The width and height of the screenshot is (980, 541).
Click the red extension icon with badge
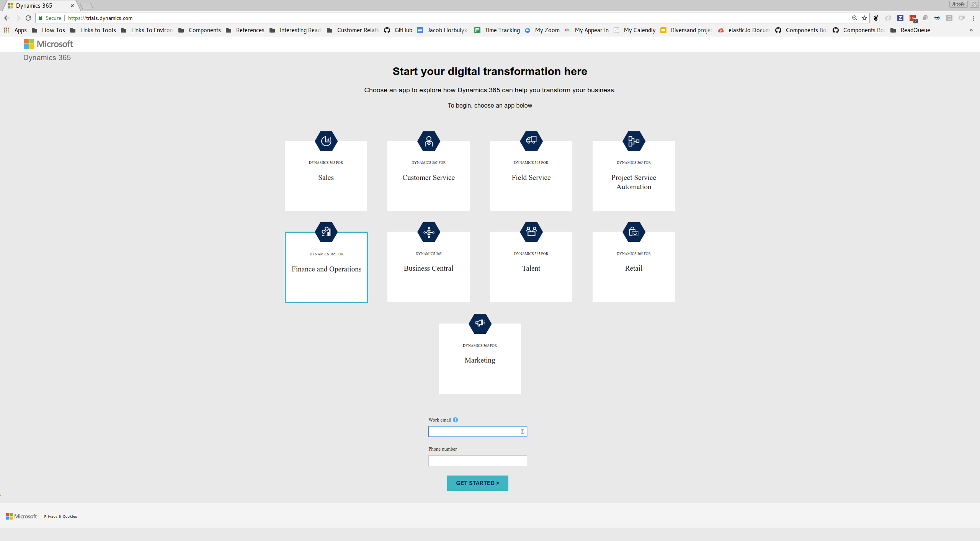tap(913, 18)
